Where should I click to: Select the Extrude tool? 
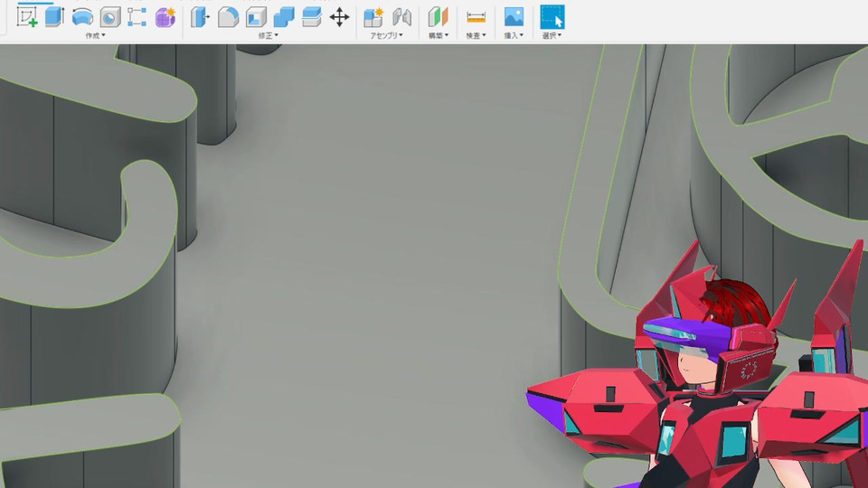[54, 16]
